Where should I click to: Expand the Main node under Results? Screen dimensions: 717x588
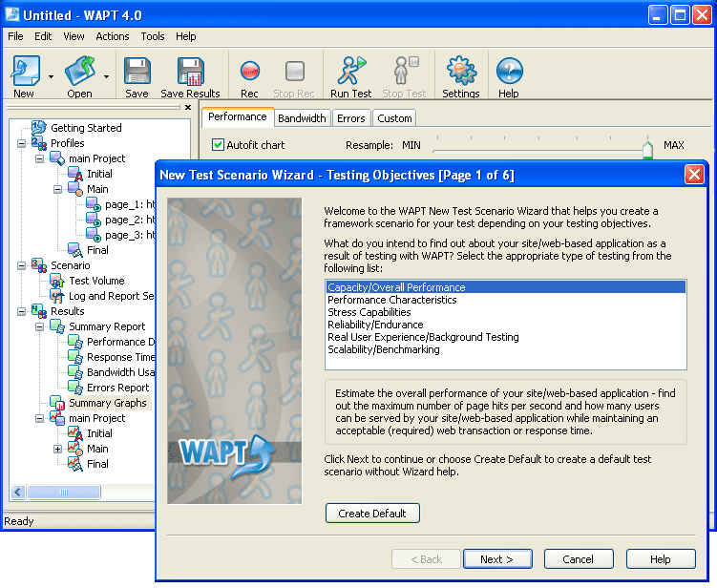click(x=57, y=449)
